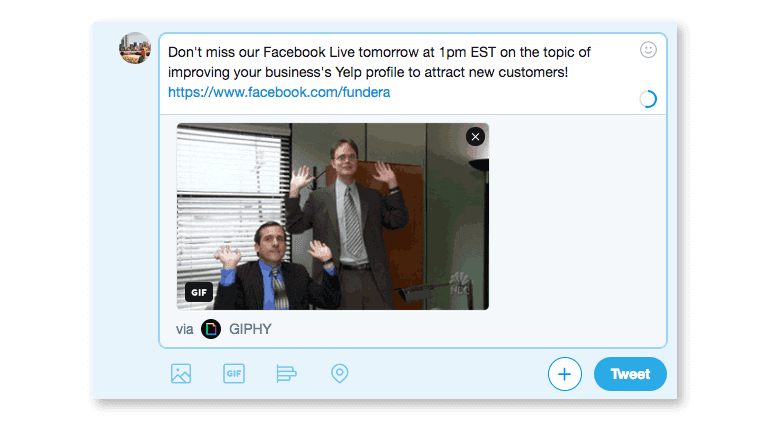Select the attached Office GIF preview
This screenshot has width=769, height=421.
coord(333,217)
